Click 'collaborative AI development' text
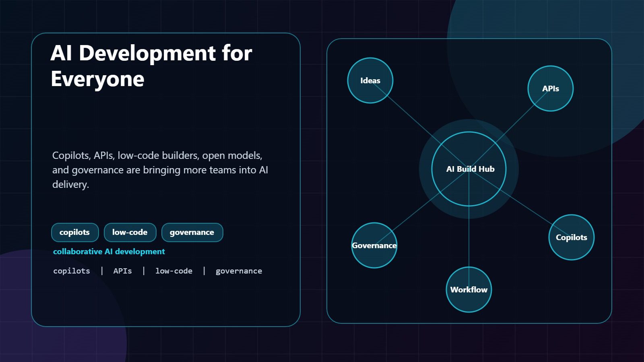Image resolution: width=644 pixels, height=362 pixels. click(x=109, y=251)
